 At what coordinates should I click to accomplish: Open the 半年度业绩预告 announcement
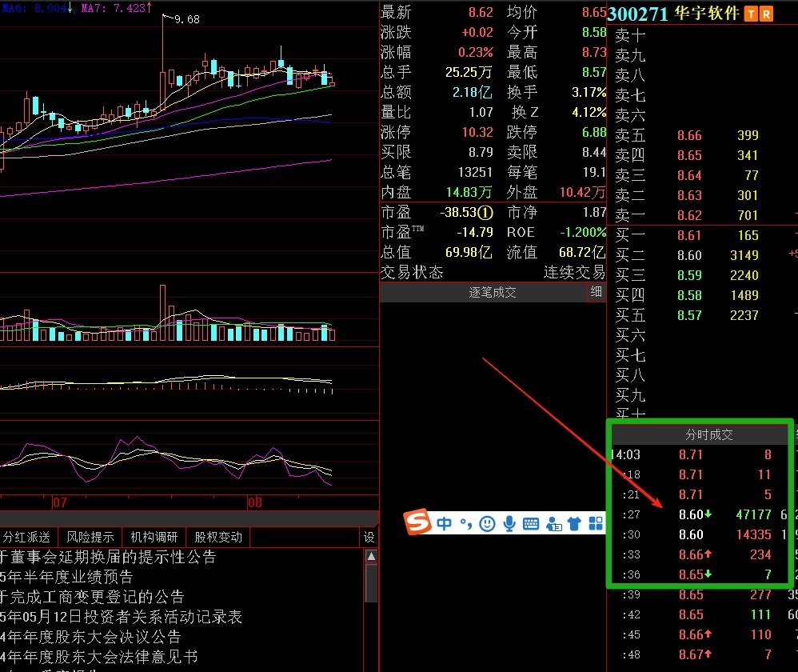tap(66, 577)
